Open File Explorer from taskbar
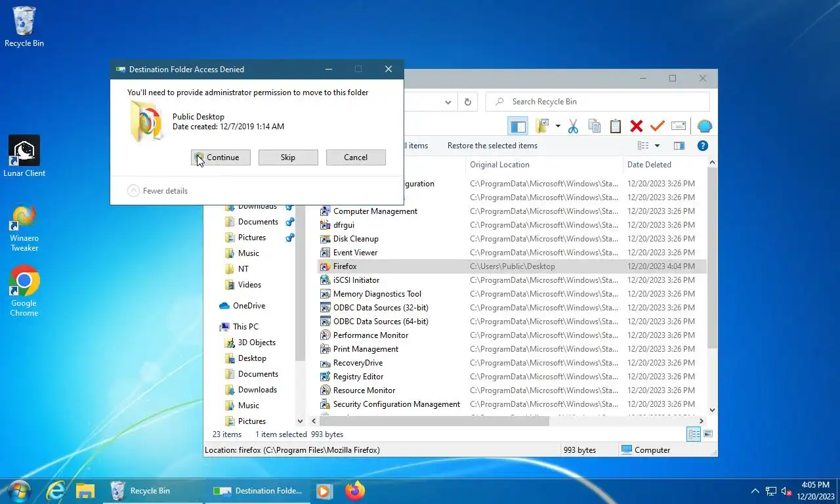This screenshot has height=504, width=840. coord(85,491)
